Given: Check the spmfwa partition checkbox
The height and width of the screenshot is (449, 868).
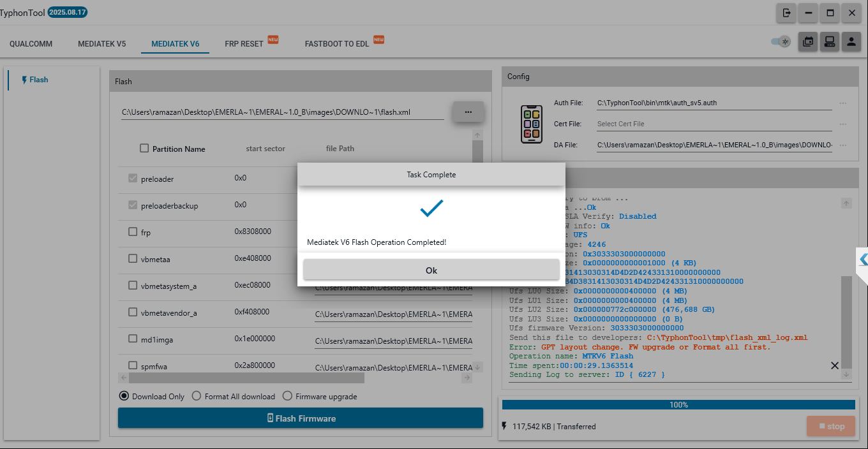Looking at the screenshot, I should click(133, 365).
